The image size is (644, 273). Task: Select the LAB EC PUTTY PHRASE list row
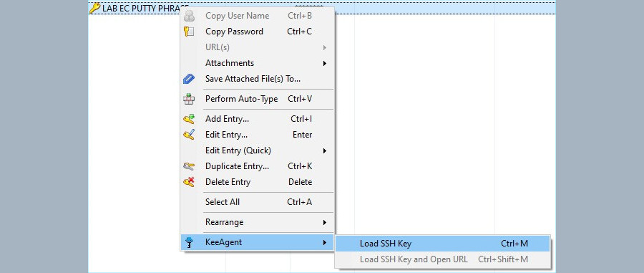(322, 8)
